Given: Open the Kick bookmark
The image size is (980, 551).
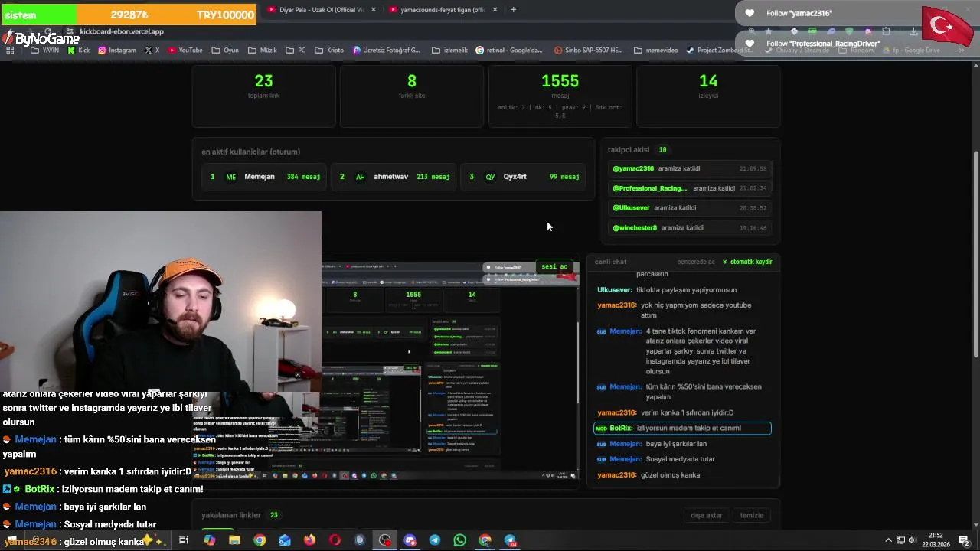Looking at the screenshot, I should click(79, 51).
